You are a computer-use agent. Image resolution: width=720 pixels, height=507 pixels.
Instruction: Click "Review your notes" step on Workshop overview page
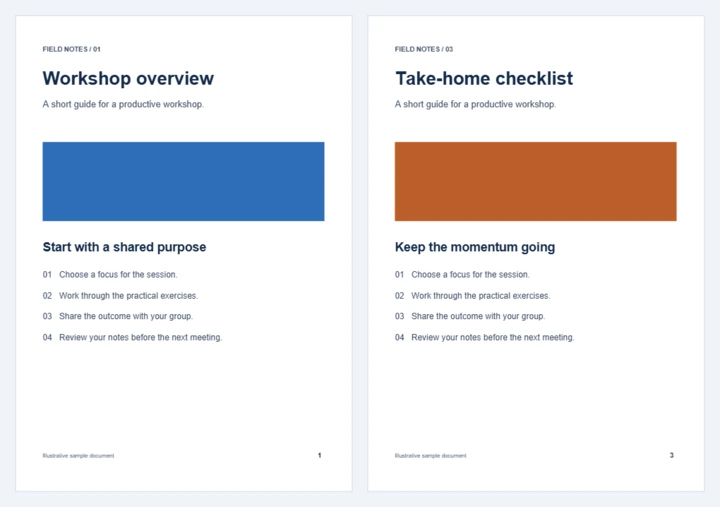(x=132, y=338)
